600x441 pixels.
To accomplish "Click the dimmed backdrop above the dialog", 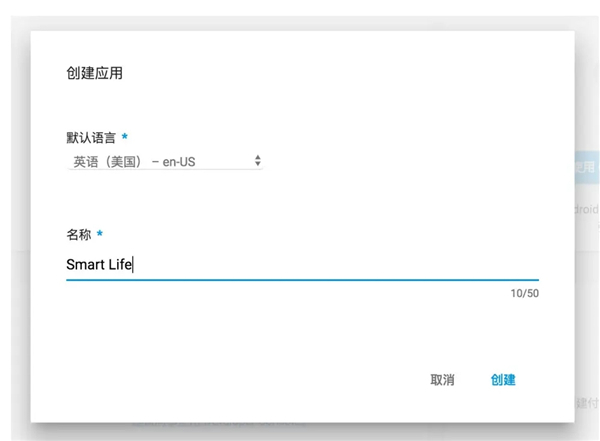I will (300, 14).
